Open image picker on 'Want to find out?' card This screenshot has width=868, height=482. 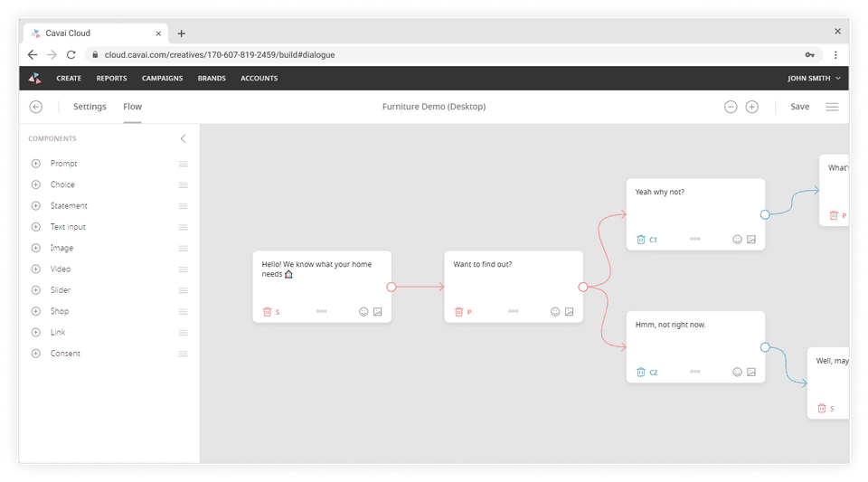tap(569, 312)
